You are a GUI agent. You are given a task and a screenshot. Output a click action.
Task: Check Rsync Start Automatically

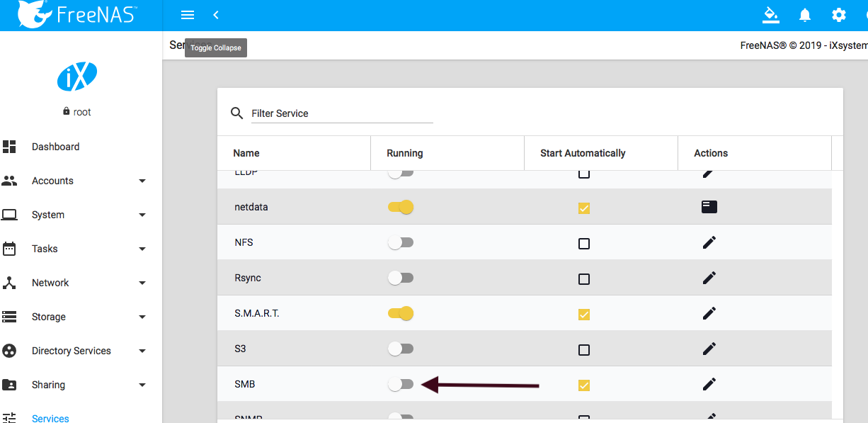click(584, 279)
